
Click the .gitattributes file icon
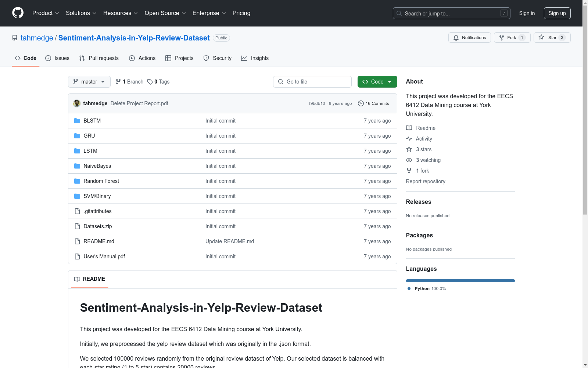[77, 211]
